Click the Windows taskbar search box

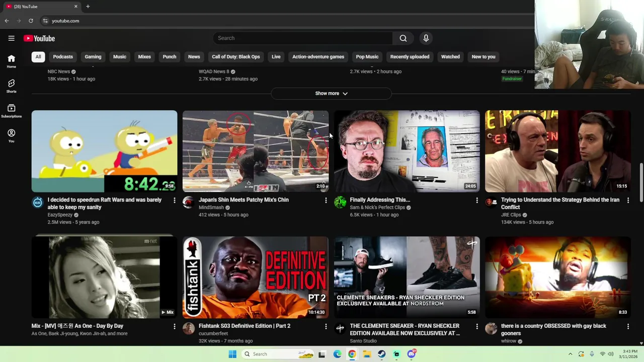pyautogui.click(x=277, y=354)
